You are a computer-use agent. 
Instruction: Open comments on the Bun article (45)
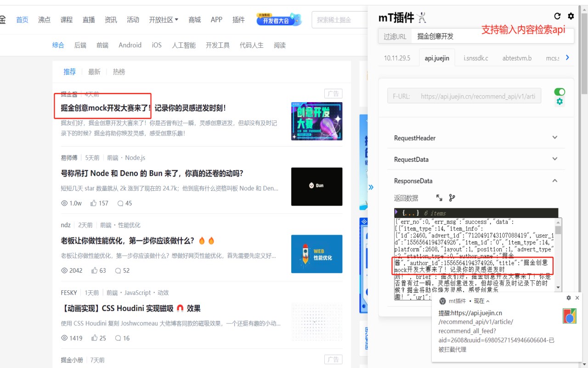pyautogui.click(x=124, y=203)
